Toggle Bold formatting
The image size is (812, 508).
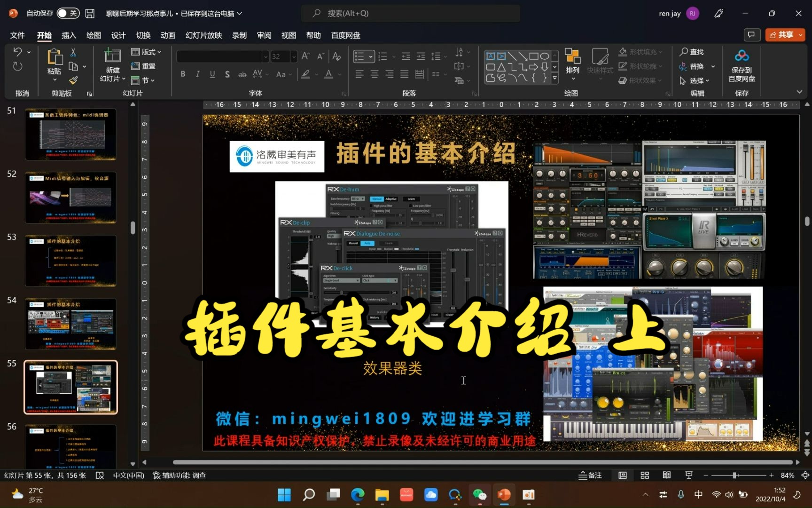click(183, 74)
